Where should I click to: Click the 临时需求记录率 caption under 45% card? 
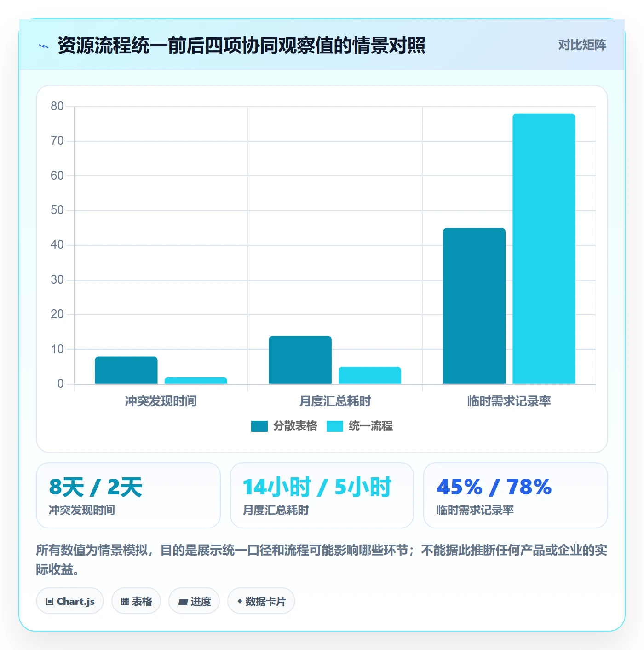click(x=475, y=510)
